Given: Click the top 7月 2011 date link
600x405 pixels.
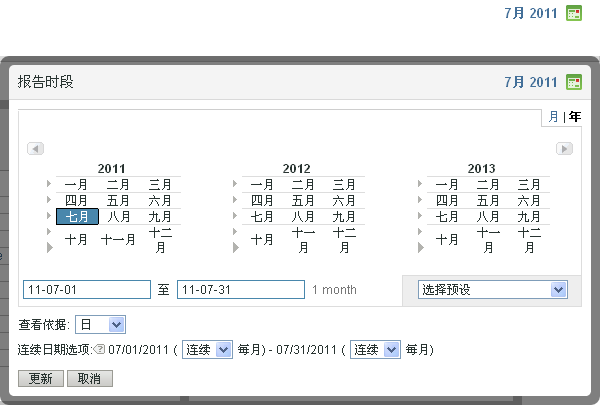Looking at the screenshot, I should click(x=530, y=13).
